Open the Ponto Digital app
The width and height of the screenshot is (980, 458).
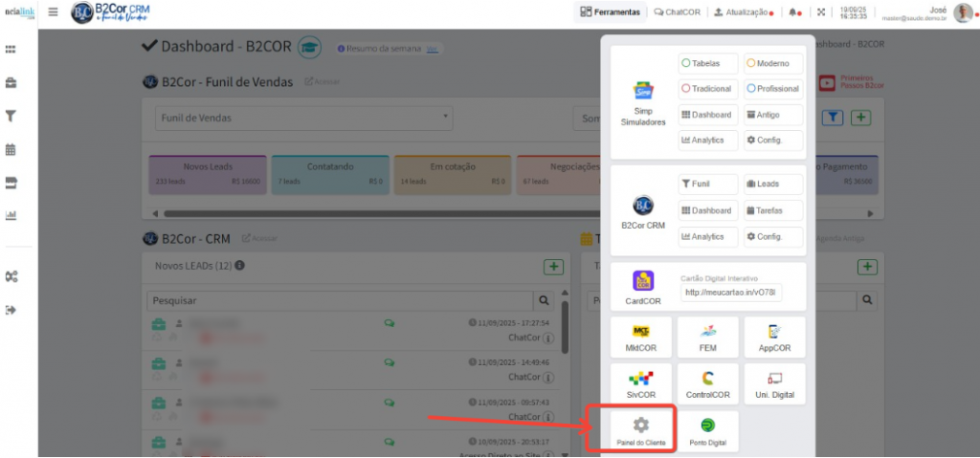tap(707, 431)
